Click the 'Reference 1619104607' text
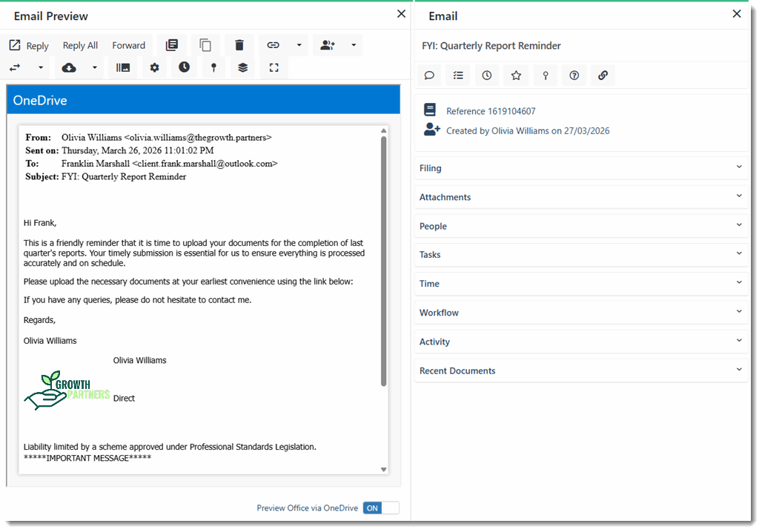Viewport: 762px width, 532px height. tap(491, 111)
